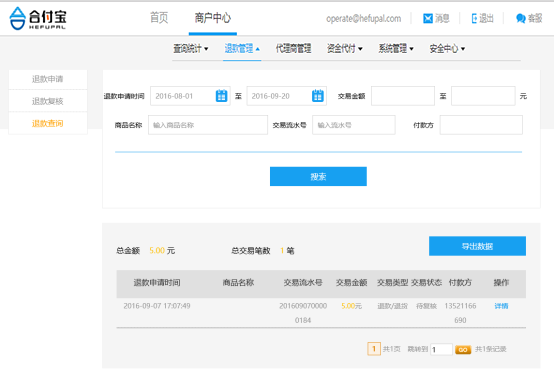The height and width of the screenshot is (378, 554).
Task: Click the jump-to page number input
Action: point(441,349)
